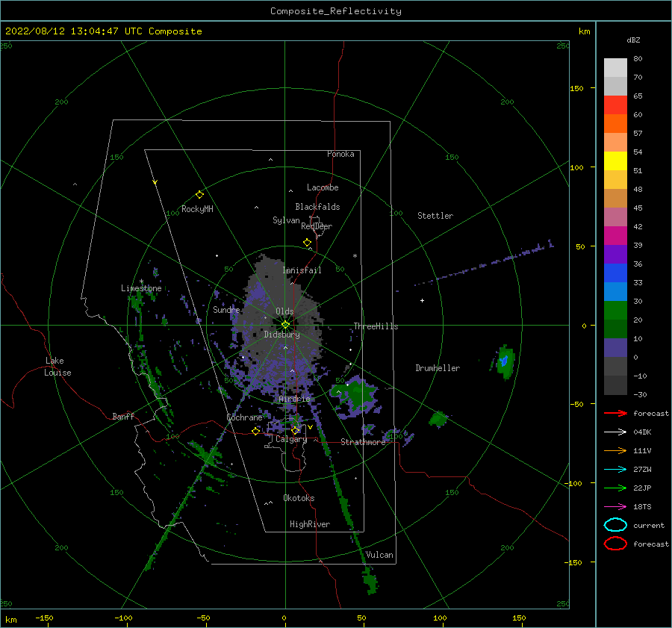Select the yellow diamond marker below Cochrane
Screen dimensions: 672x628
click(x=256, y=431)
